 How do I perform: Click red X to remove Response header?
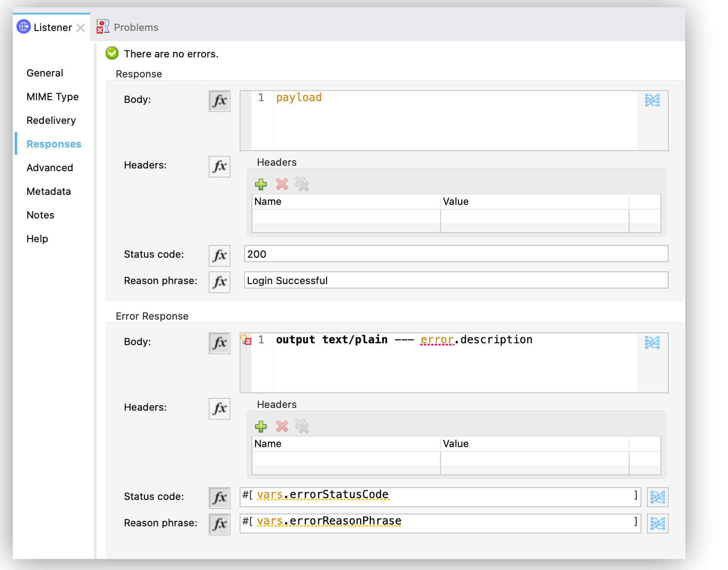point(282,184)
